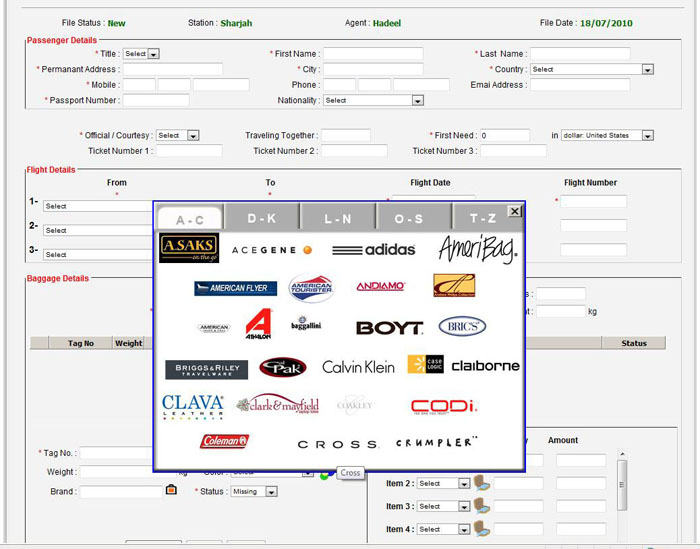Open the Title dropdown
The width and height of the screenshot is (700, 549).
[142, 54]
